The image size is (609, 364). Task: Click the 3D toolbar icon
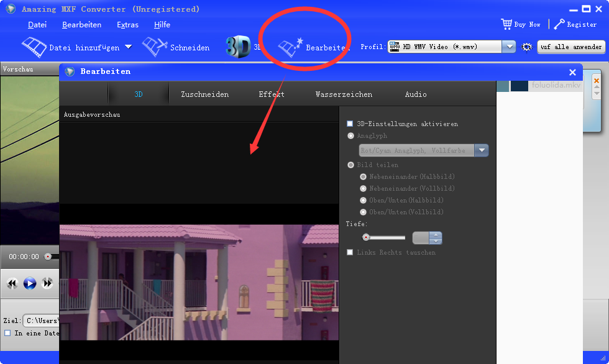coord(237,47)
